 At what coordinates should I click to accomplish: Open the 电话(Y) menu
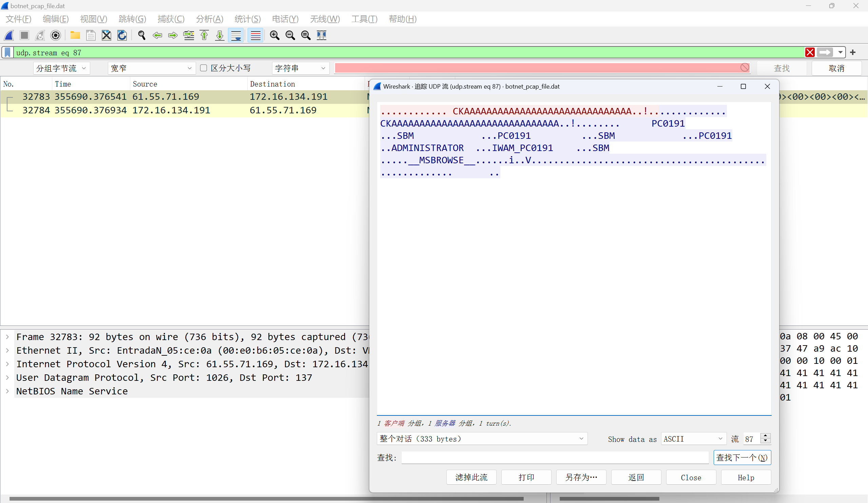(x=285, y=19)
